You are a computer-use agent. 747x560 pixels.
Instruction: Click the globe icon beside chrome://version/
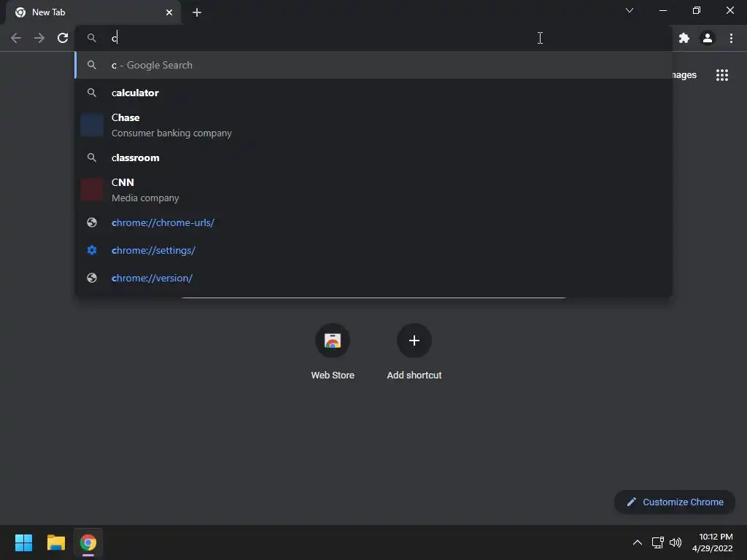click(x=92, y=278)
